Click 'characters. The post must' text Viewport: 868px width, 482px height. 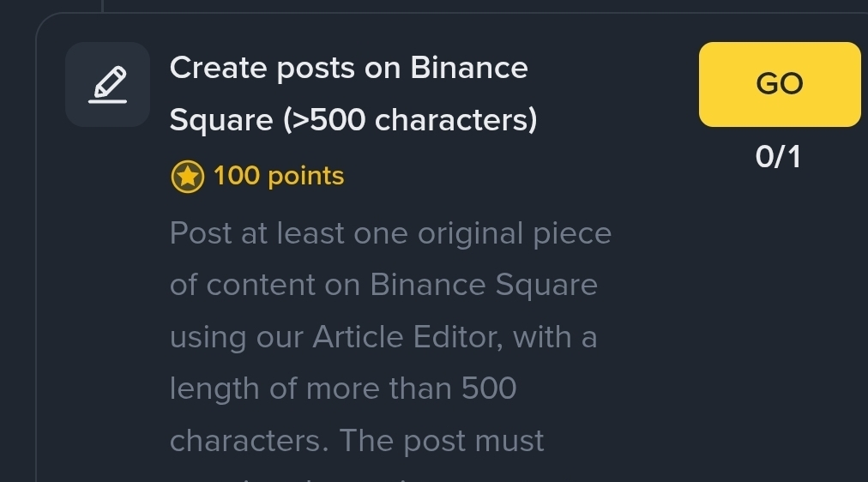[357, 441]
